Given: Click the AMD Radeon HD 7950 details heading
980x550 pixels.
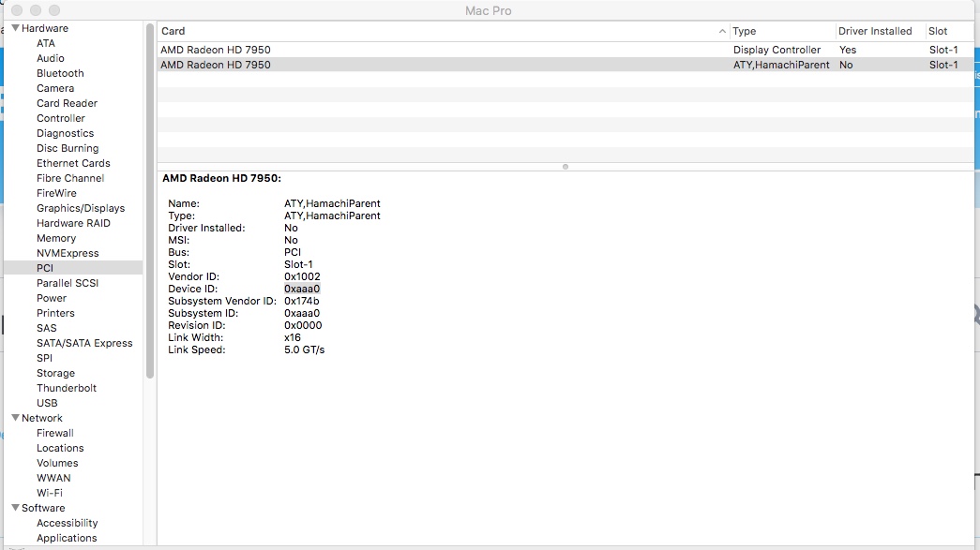Looking at the screenshot, I should click(x=222, y=179).
